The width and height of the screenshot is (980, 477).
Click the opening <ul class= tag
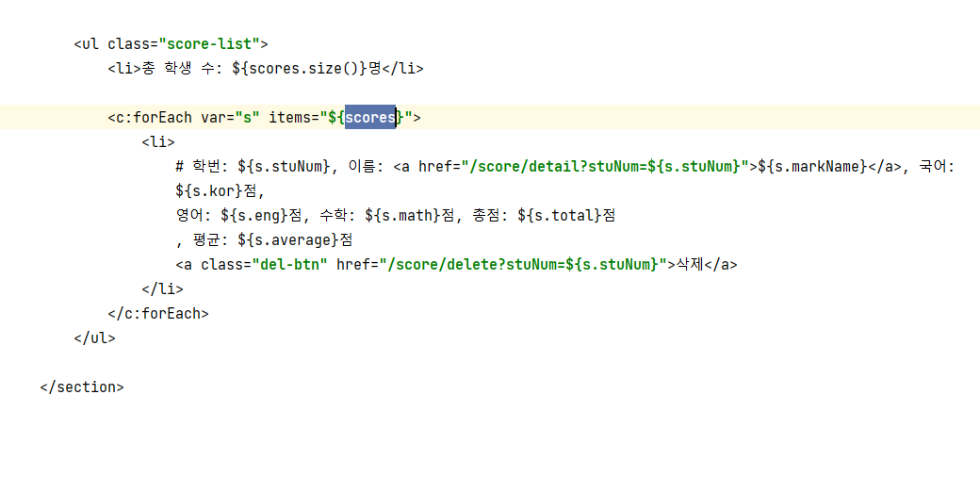(x=116, y=43)
